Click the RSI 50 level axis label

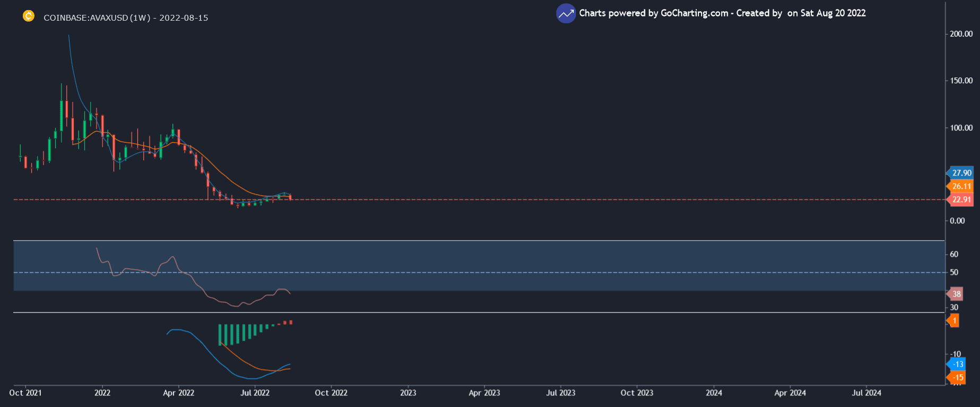[954, 272]
